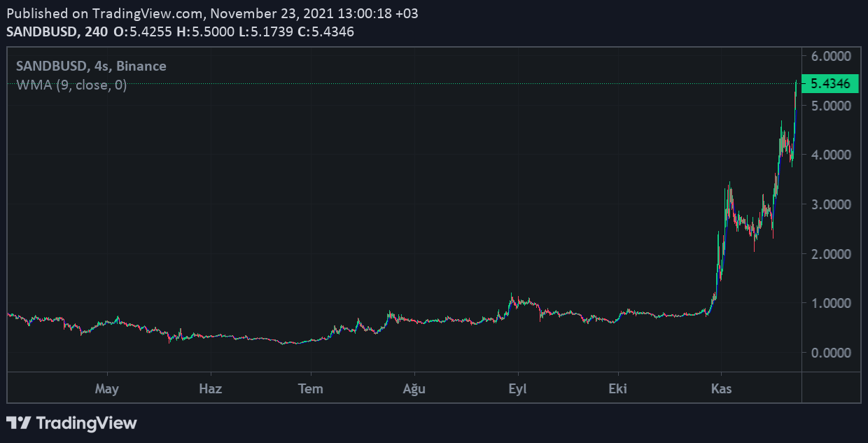Click the 6.0000 price axis label
This screenshot has width=868, height=443.
(x=830, y=56)
